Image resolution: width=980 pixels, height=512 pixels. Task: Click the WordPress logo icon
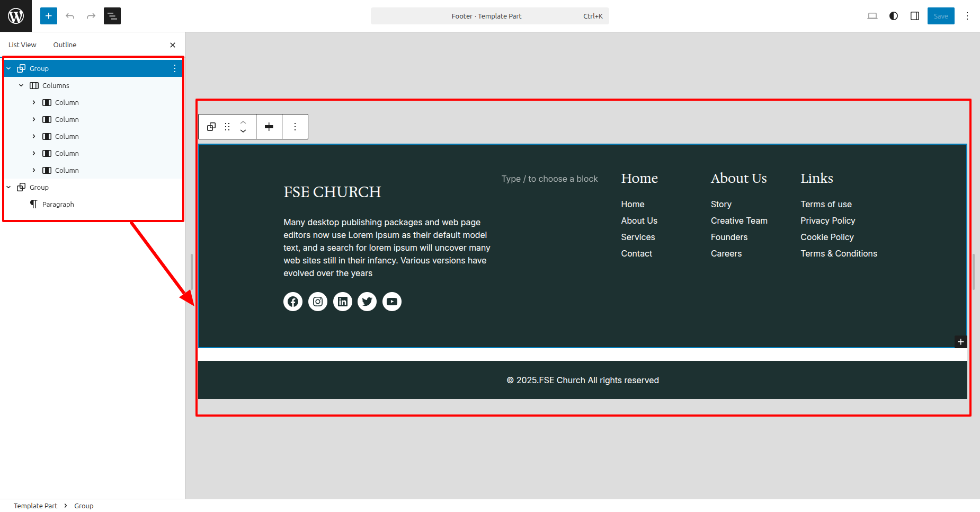(x=16, y=16)
